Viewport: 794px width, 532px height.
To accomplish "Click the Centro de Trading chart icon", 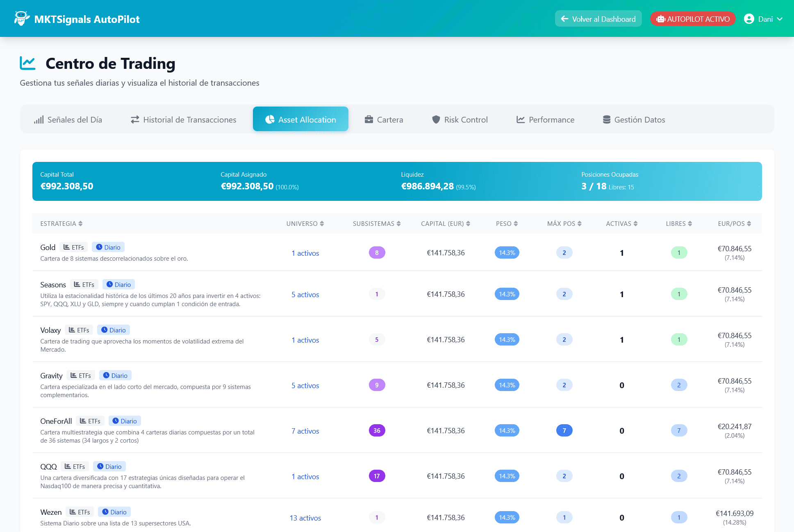I will (28, 63).
